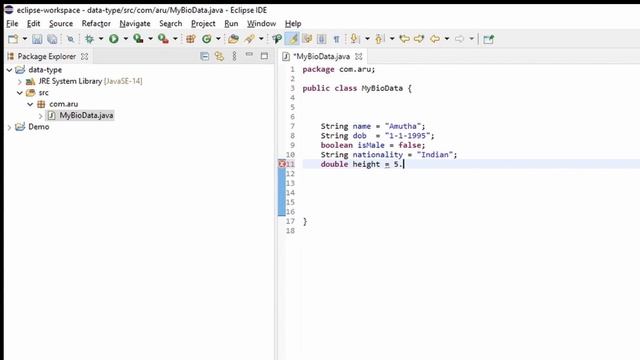Image resolution: width=640 pixels, height=360 pixels.
Task: Click the Debug bug icon
Action: click(x=89, y=39)
